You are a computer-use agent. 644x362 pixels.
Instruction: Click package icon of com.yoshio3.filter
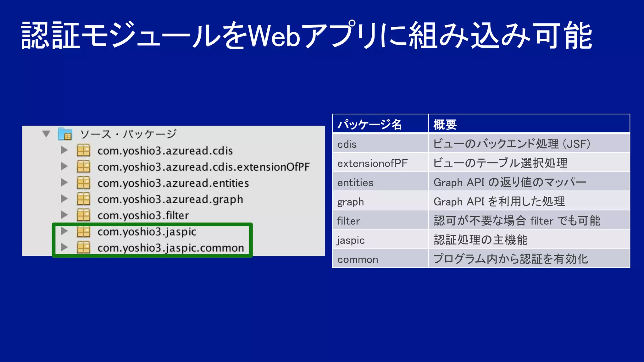coord(84,215)
